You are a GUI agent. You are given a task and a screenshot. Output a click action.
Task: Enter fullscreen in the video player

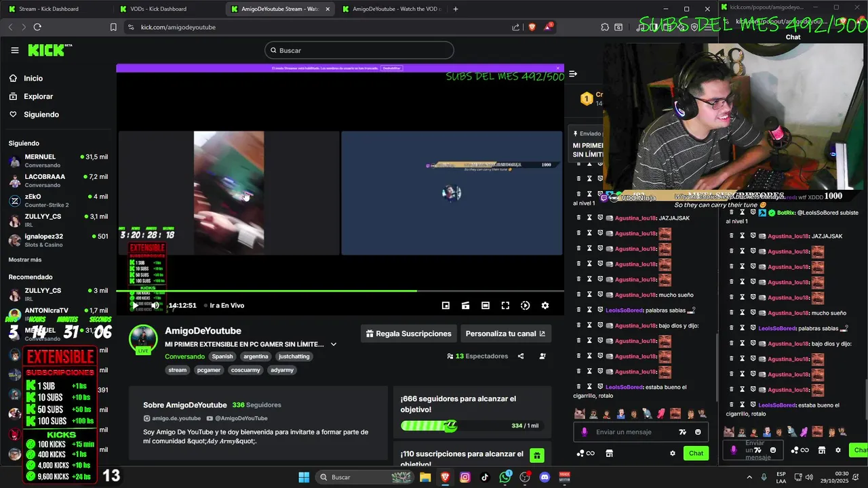505,306
